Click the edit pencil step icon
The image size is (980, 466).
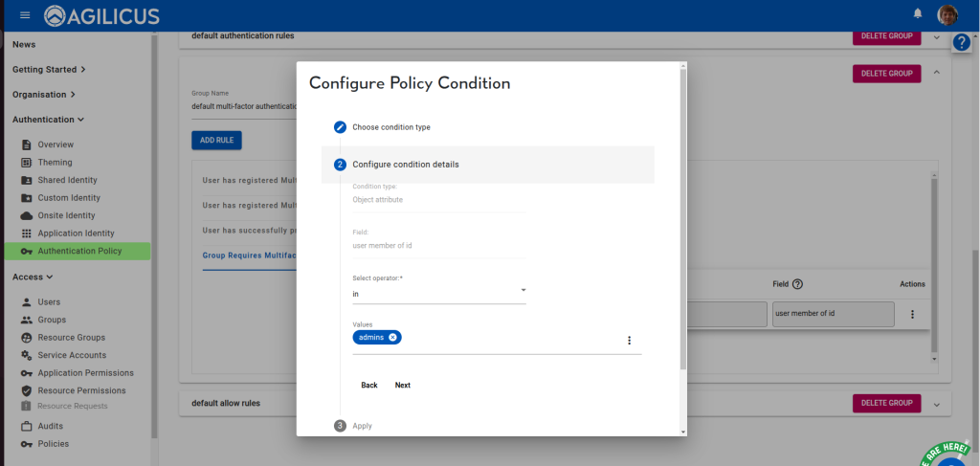[340, 127]
